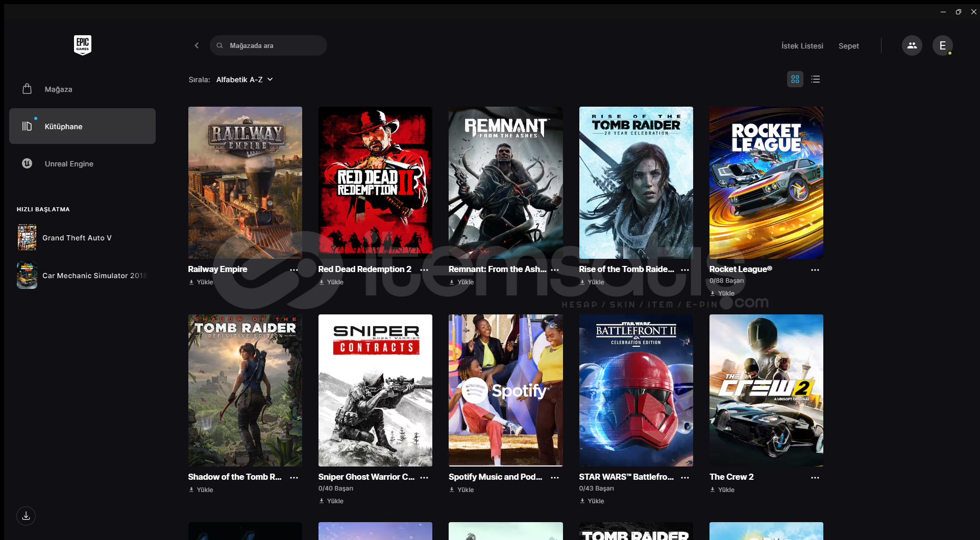The image size is (980, 540).
Task: Select Spotify cover thumbnail
Action: pos(505,390)
